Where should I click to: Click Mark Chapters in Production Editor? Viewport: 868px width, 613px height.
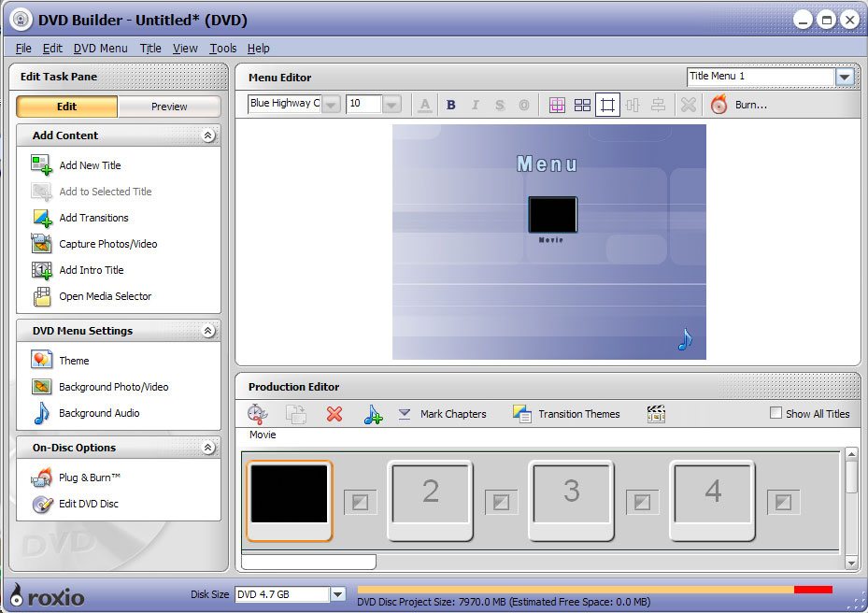[451, 414]
